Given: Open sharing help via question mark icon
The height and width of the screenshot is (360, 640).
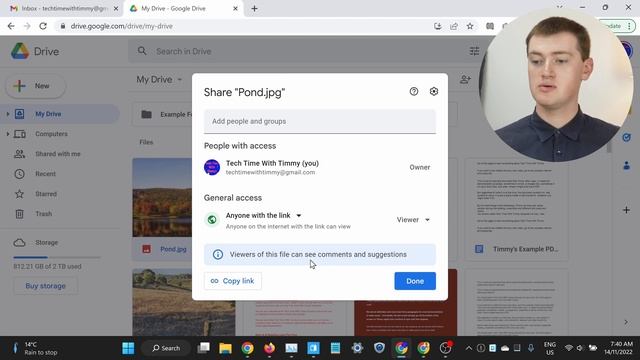Looking at the screenshot, I should pyautogui.click(x=414, y=91).
